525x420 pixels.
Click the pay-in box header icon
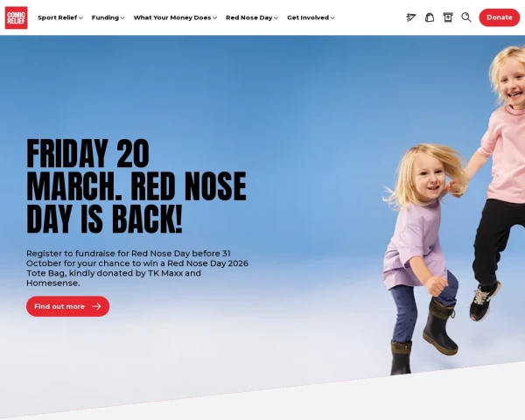coord(448,17)
